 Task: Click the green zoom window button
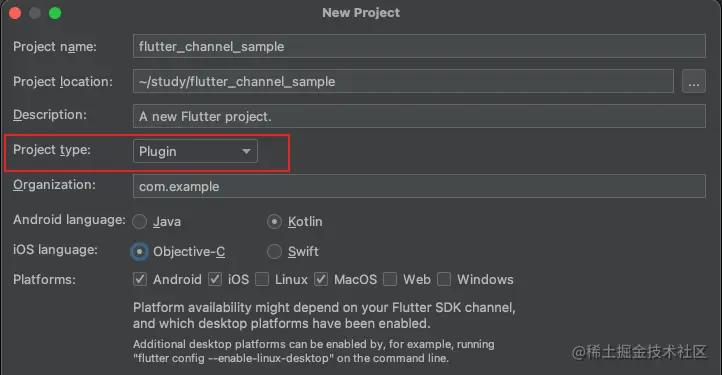click(55, 13)
